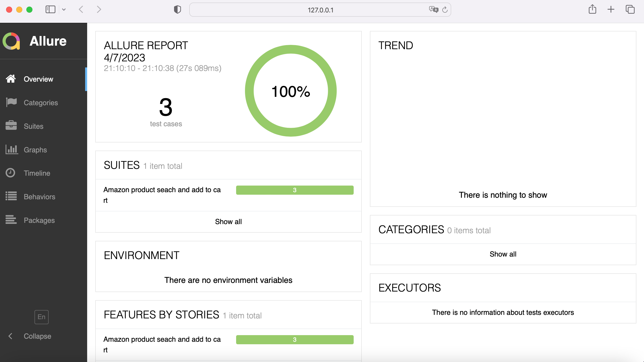Click the Packages lines icon
Viewport: 644px width, 362px height.
pos(11,220)
